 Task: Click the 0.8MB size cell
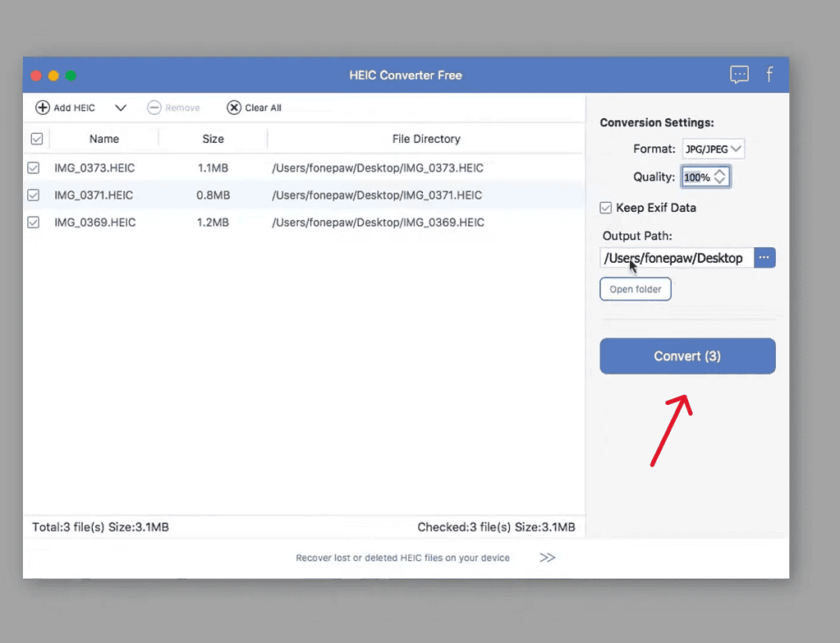click(213, 195)
